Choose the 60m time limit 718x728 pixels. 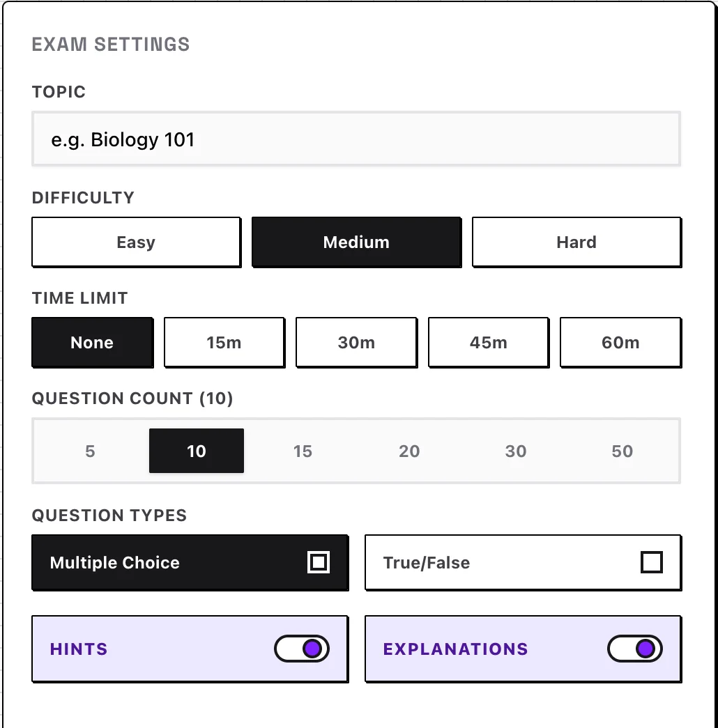(x=620, y=342)
